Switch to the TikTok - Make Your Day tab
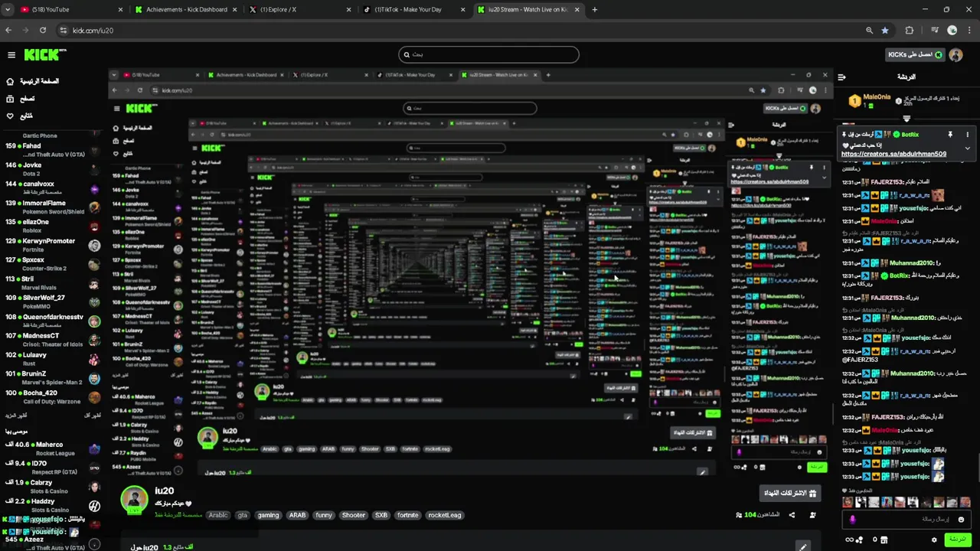The width and height of the screenshot is (980, 551). point(414,10)
